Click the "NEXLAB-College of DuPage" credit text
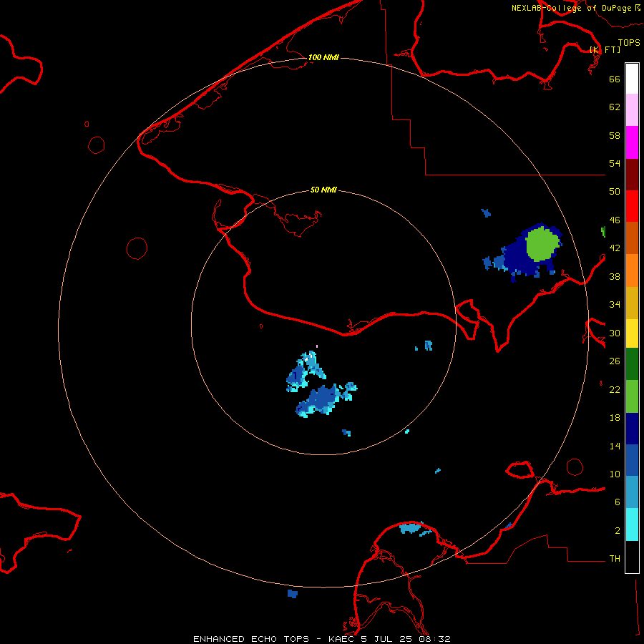Screen dimensions: 644x644 coord(572,8)
